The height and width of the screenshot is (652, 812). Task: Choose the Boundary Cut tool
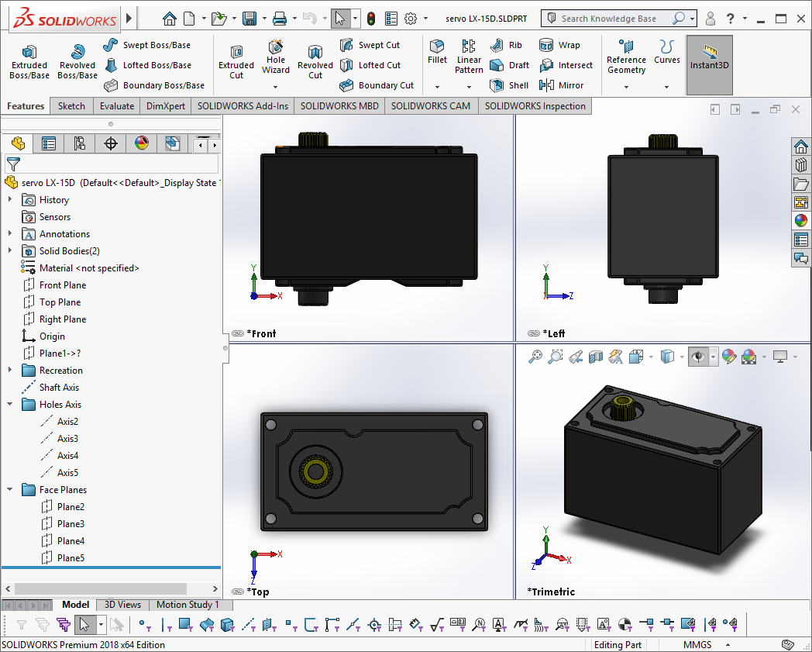click(x=377, y=85)
